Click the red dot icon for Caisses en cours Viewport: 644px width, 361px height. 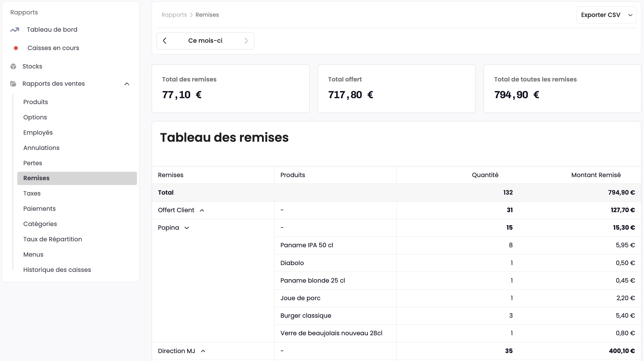[x=16, y=48]
